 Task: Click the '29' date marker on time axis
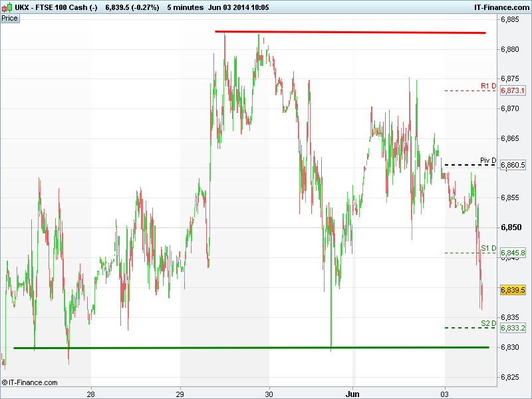(x=180, y=393)
